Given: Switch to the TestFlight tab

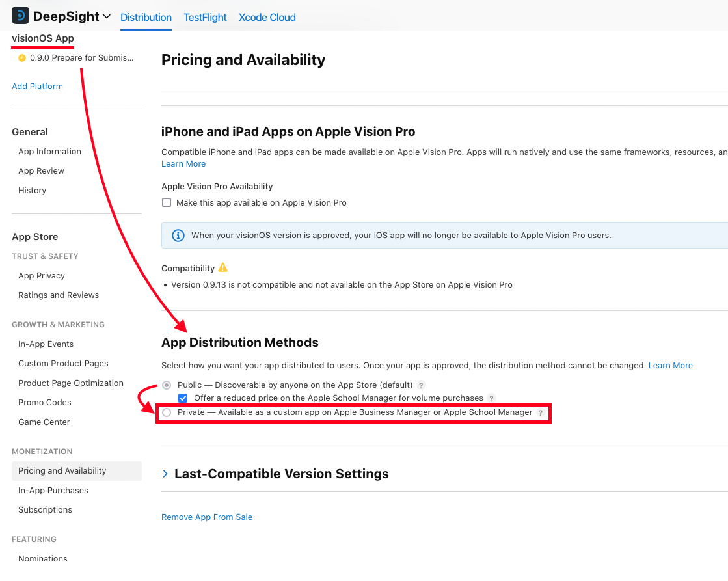Looking at the screenshot, I should [205, 17].
